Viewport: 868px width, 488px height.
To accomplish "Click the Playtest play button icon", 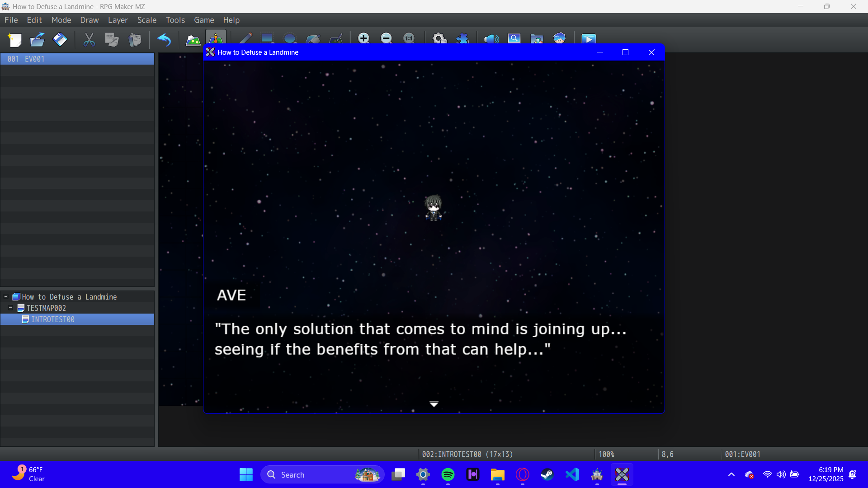I will tap(588, 39).
